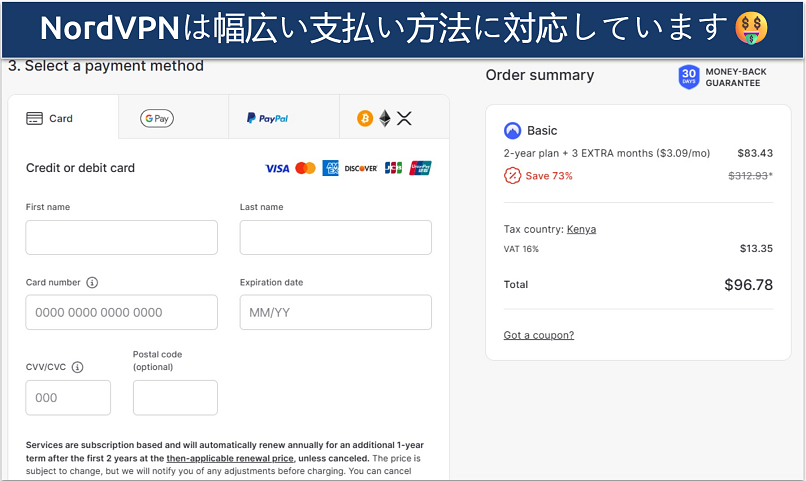The width and height of the screenshot is (806, 481).
Task: Click the Postal code input field
Action: 175,397
